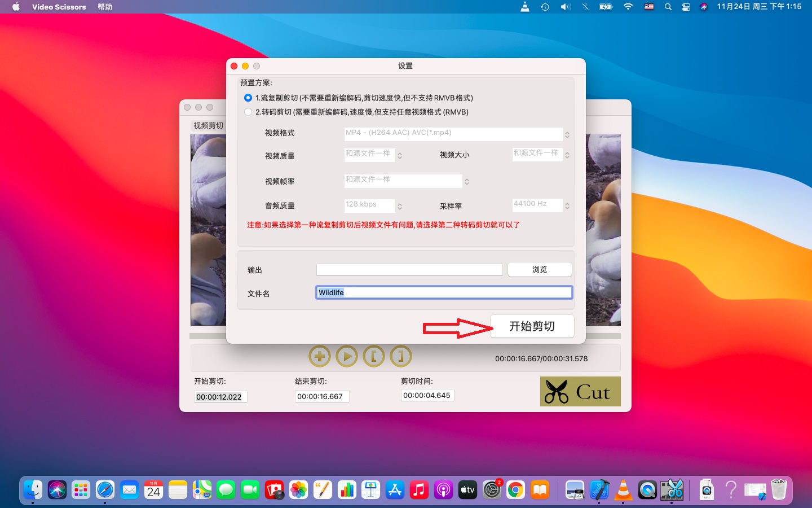Open the 帮助 help menu
The width and height of the screenshot is (812, 508).
(x=105, y=7)
